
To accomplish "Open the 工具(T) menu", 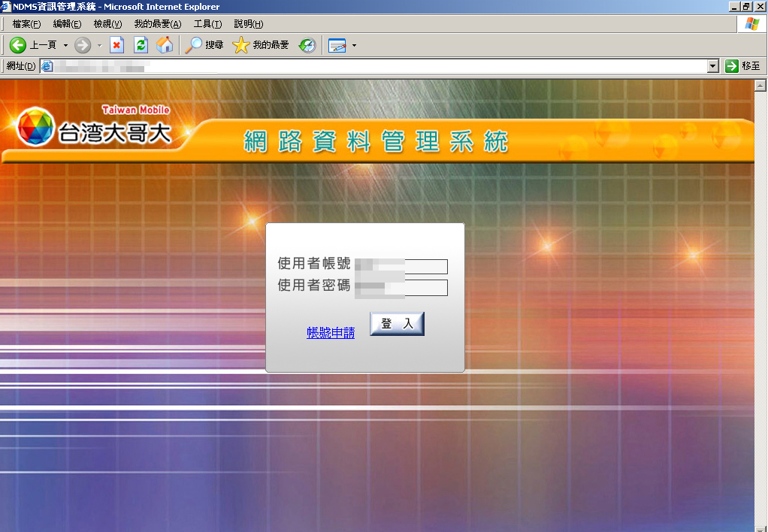I will (207, 24).
